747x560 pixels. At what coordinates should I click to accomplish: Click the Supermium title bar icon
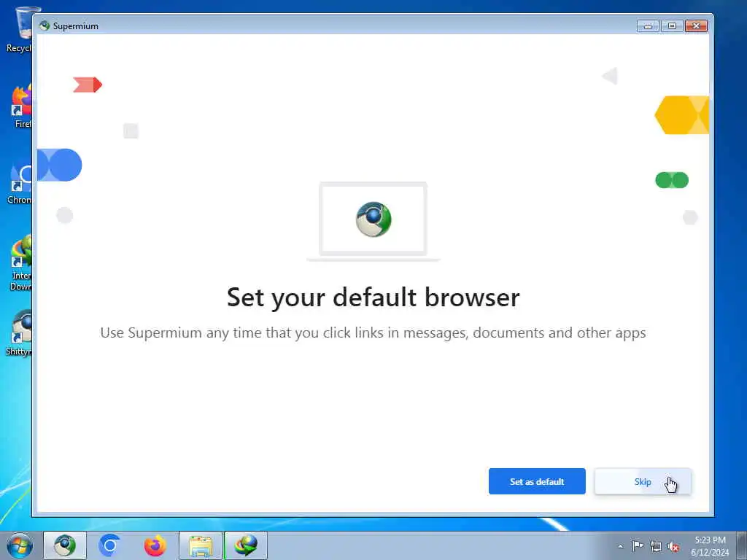[x=44, y=26]
